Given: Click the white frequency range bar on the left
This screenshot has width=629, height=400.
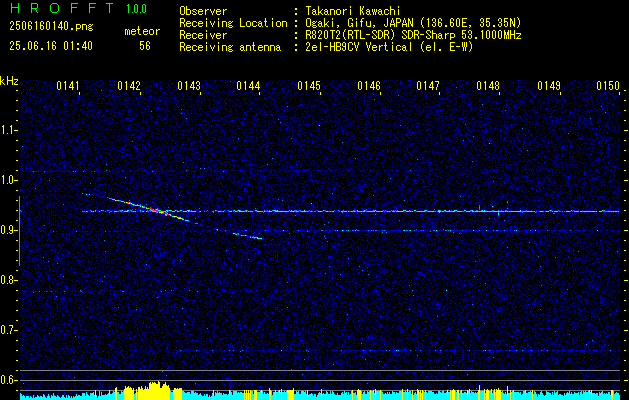Looking at the screenshot, I should (x=19, y=231).
